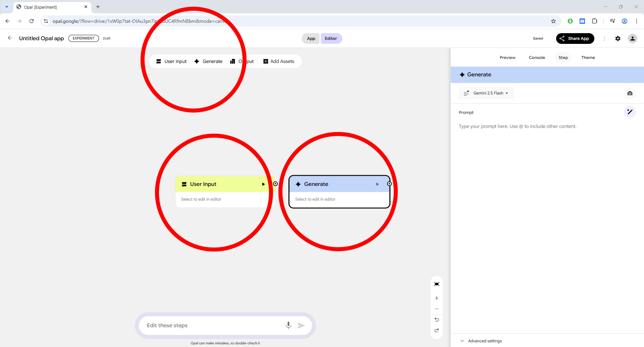View site information icon
The image size is (644, 347).
pyautogui.click(x=46, y=21)
